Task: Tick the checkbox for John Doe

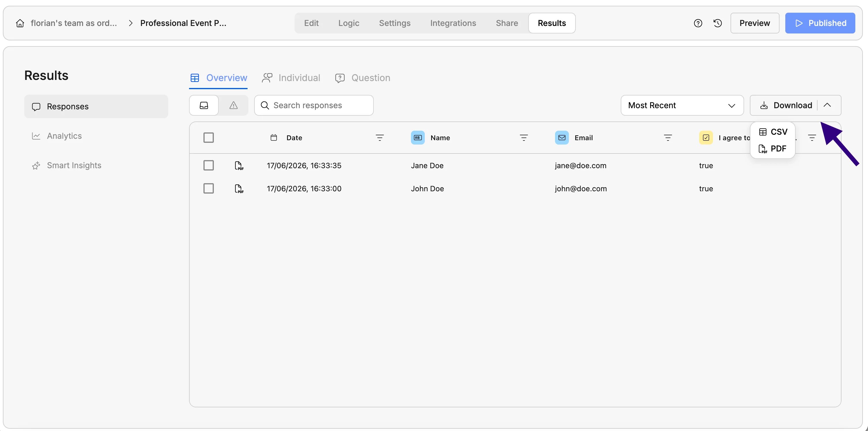Action: pyautogui.click(x=209, y=188)
